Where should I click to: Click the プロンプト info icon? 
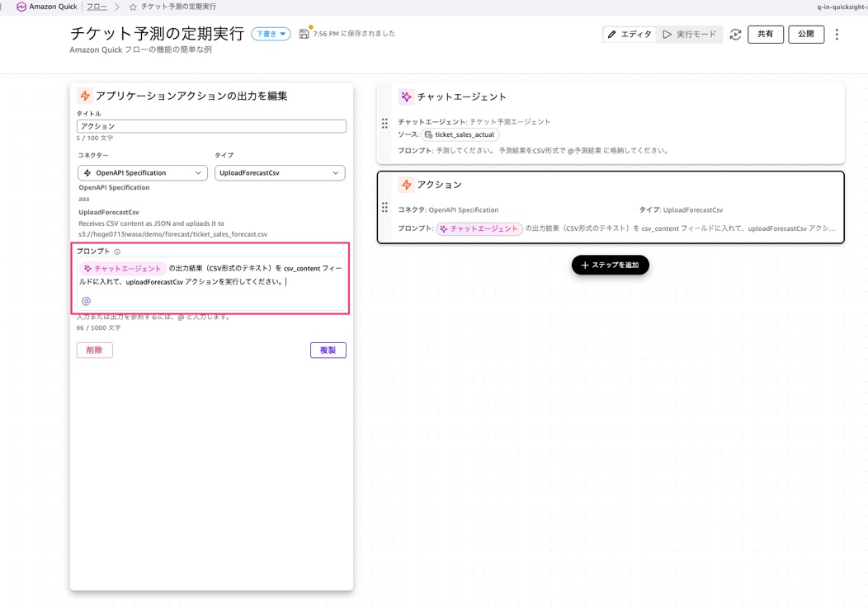(117, 252)
